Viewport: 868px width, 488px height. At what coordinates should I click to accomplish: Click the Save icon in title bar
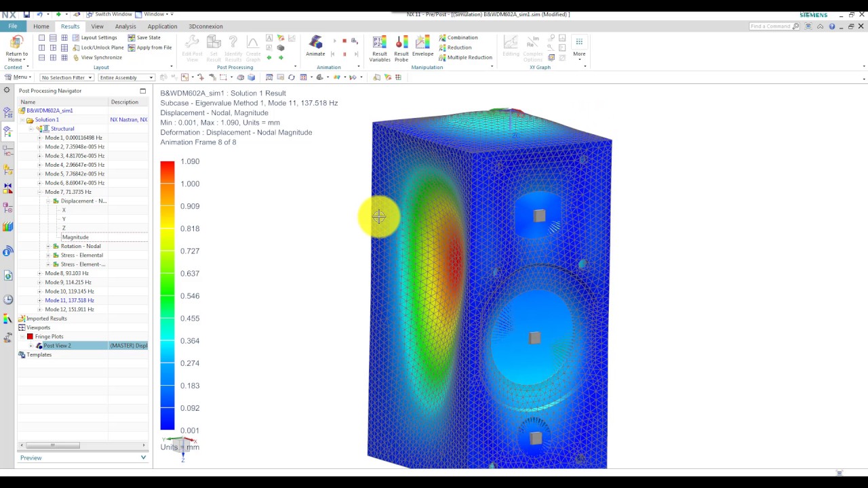click(26, 14)
